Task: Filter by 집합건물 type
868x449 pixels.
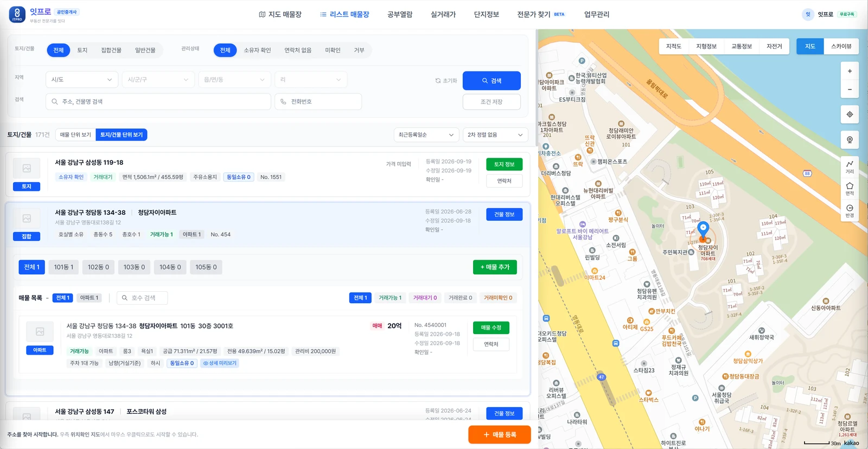Action: coord(111,50)
